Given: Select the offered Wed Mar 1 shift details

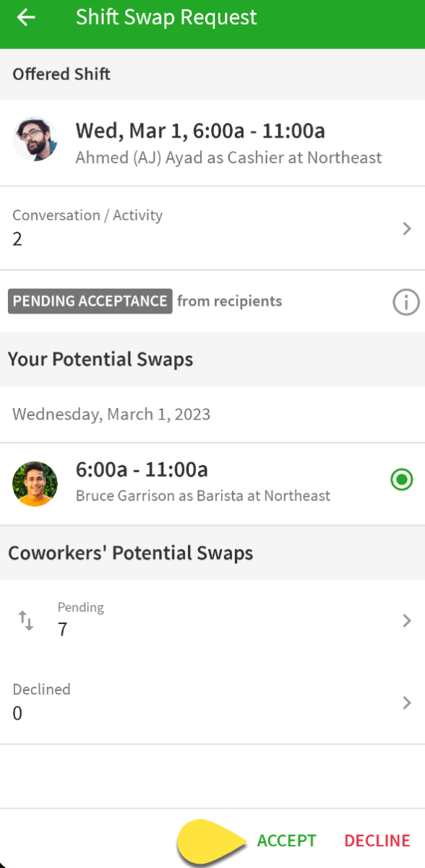Looking at the screenshot, I should (212, 142).
